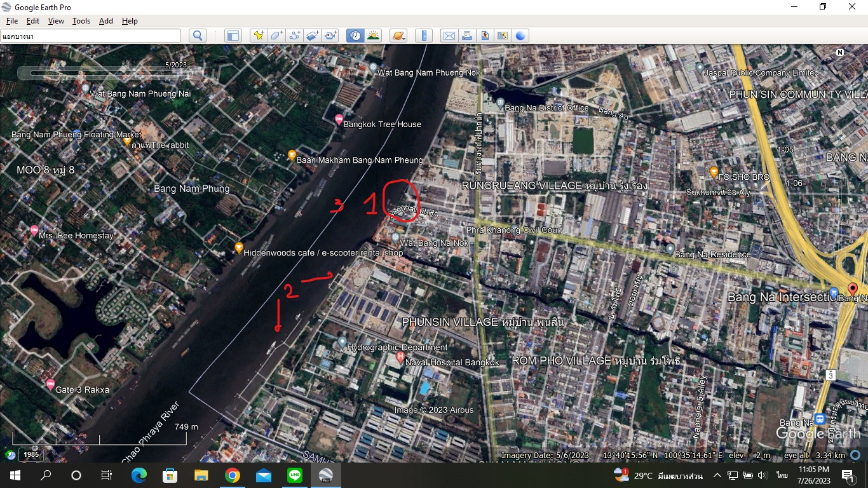Open the planet switcher dropdown

click(398, 36)
